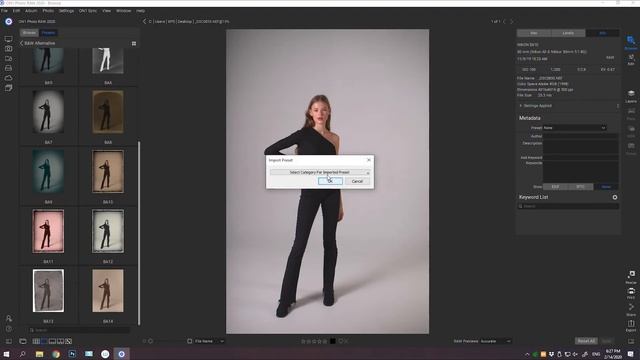Open the Metadata Preset dropdown
640x360 pixels.
click(574, 128)
